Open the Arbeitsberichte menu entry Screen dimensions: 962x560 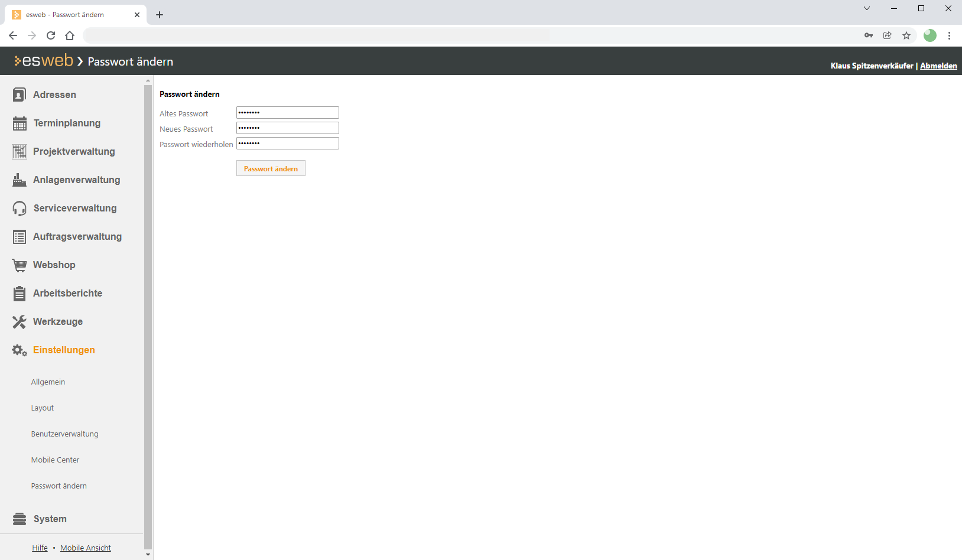68,293
